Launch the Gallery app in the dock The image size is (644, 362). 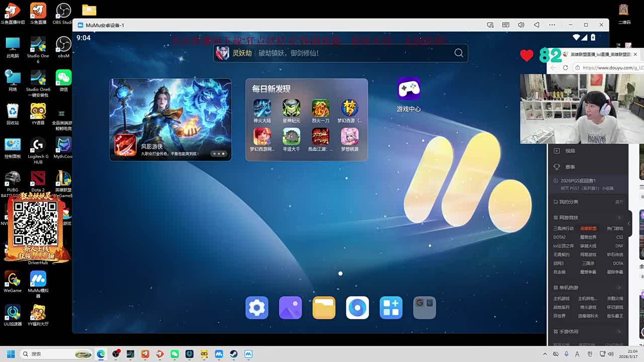click(290, 308)
